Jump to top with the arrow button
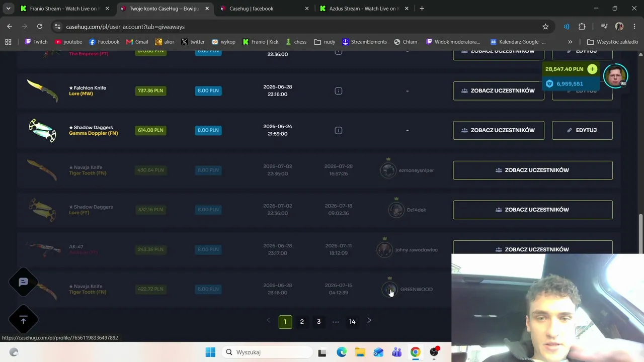 [23, 320]
